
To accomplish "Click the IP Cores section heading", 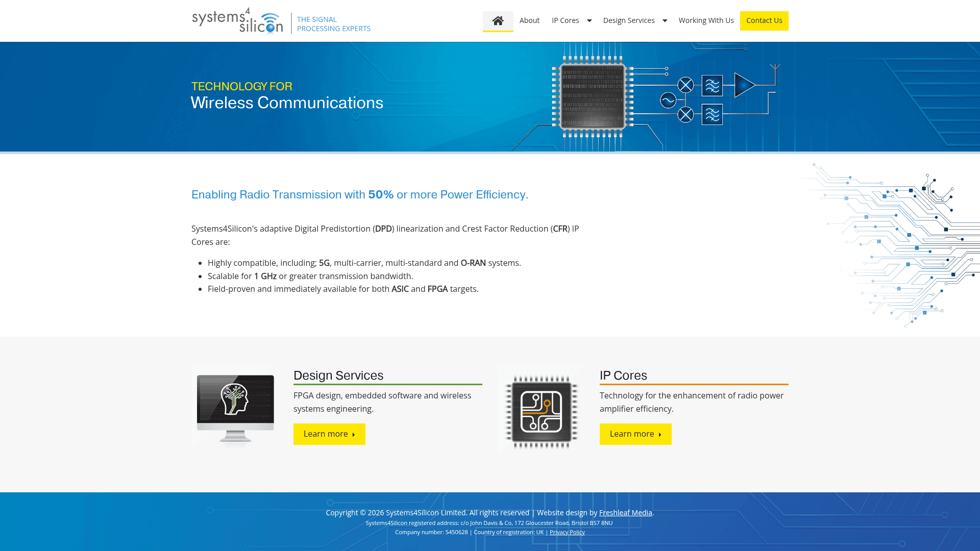I will [623, 375].
